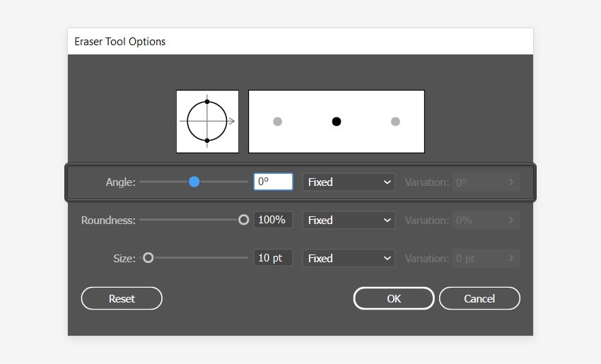Viewport: 601px width, 364px height.
Task: Focus the Angle value input field
Action: pyautogui.click(x=273, y=182)
